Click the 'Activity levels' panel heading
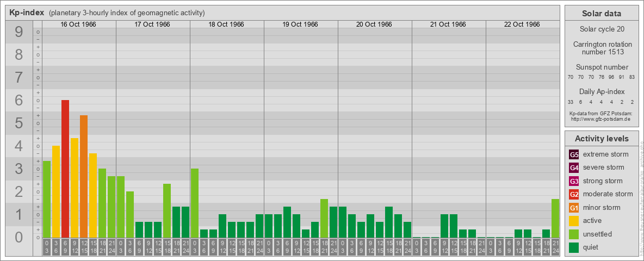644x261 pixels. click(602, 139)
